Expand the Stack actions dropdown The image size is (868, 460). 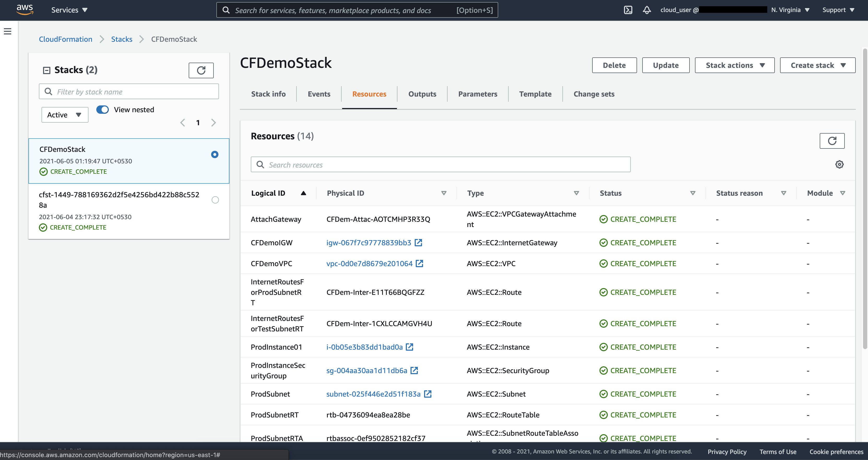[x=735, y=65]
